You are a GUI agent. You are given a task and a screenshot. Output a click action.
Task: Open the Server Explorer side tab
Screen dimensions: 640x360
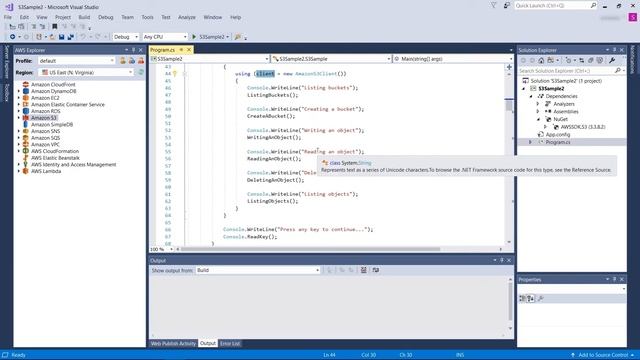point(7,62)
